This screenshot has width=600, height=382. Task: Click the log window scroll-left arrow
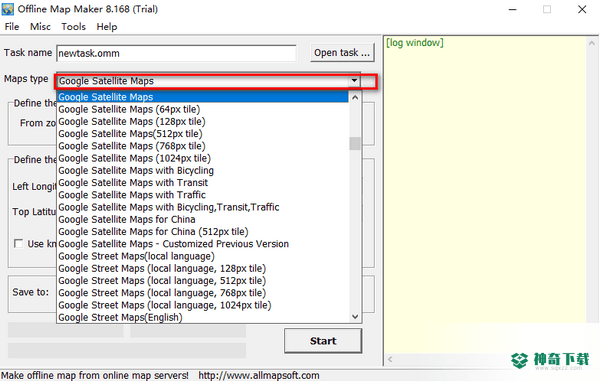click(390, 359)
